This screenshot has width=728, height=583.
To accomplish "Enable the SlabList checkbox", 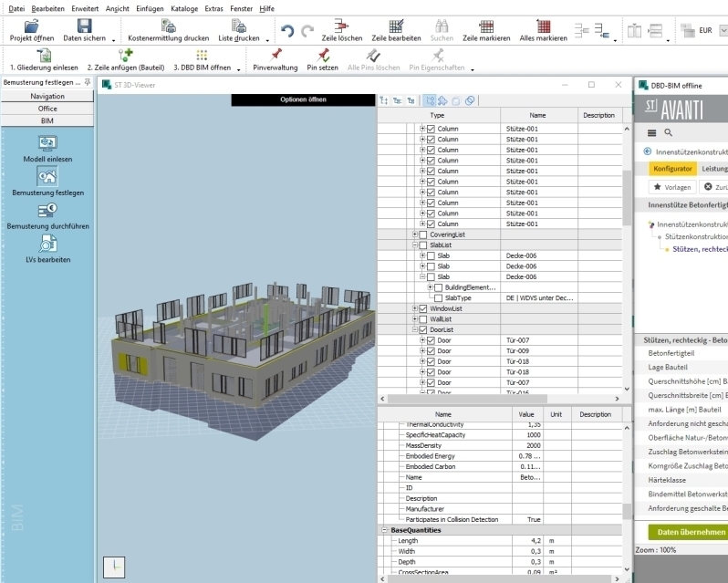I will coord(422,245).
